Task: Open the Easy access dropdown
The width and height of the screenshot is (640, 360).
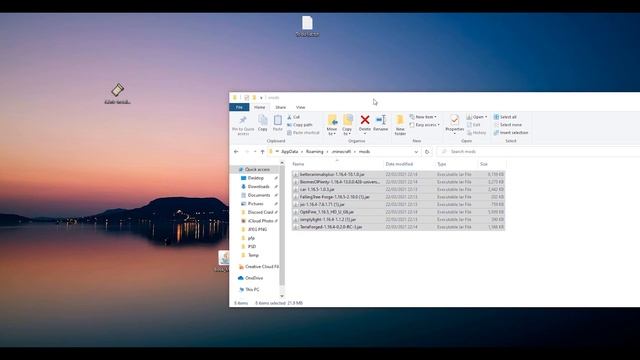Action: click(x=425, y=125)
